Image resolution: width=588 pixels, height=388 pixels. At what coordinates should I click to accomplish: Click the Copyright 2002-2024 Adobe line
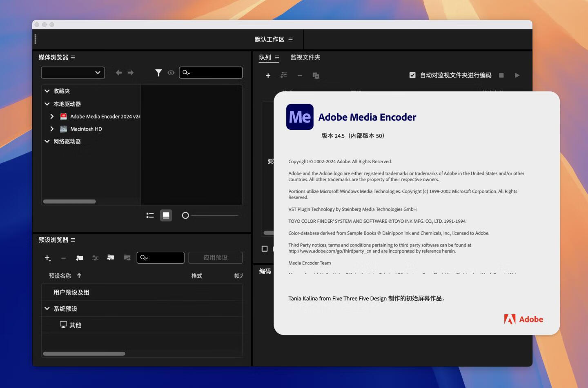click(340, 162)
